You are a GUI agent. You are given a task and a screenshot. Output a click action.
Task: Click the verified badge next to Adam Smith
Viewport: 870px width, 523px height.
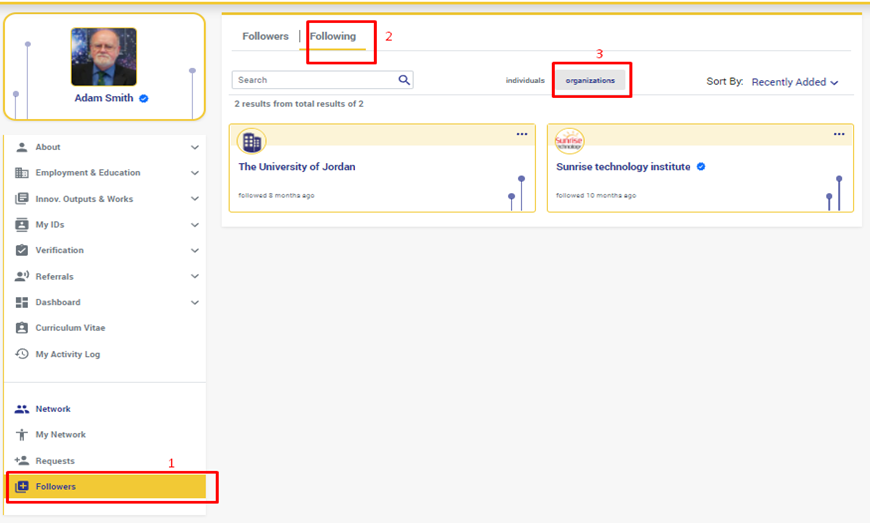[144, 99]
